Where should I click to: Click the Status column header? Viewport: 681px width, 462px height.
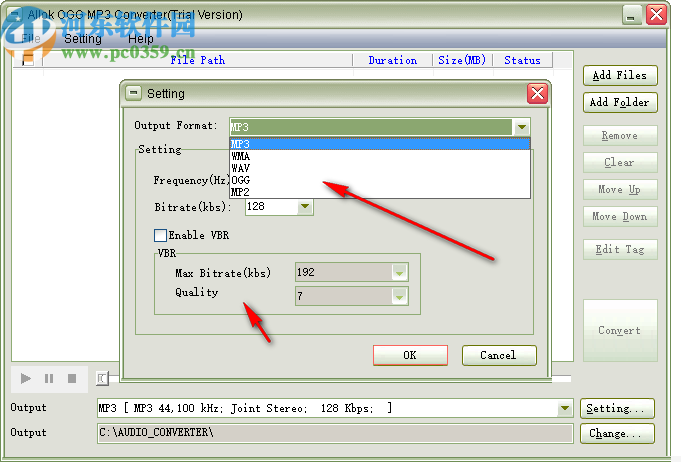[522, 60]
